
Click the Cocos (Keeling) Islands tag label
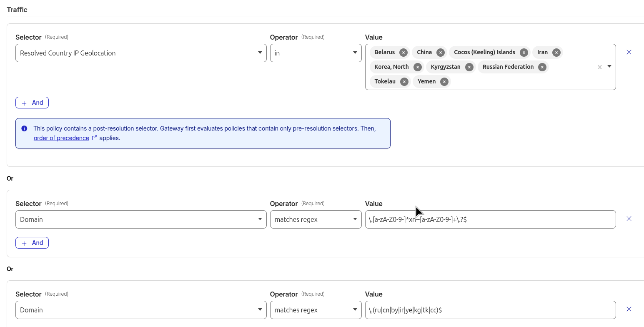click(484, 52)
